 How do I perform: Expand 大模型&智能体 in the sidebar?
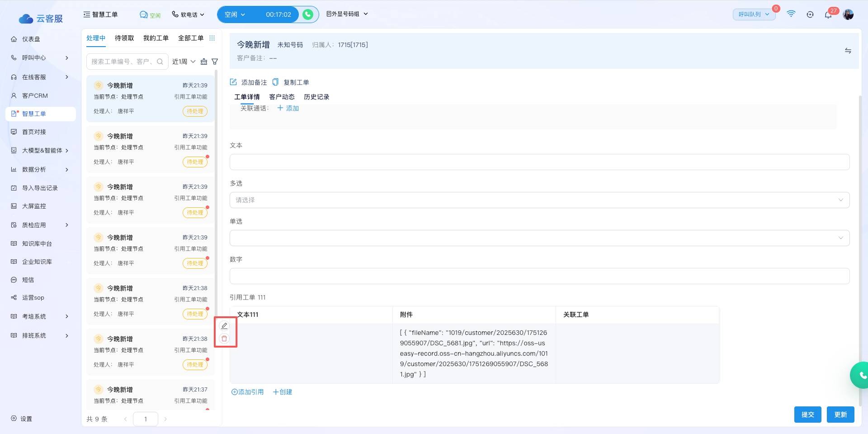pos(40,150)
